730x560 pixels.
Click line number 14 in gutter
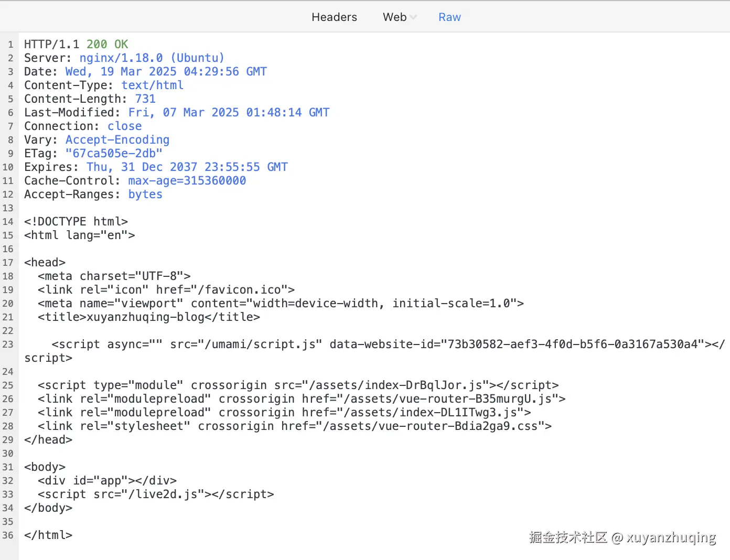tap(8, 222)
